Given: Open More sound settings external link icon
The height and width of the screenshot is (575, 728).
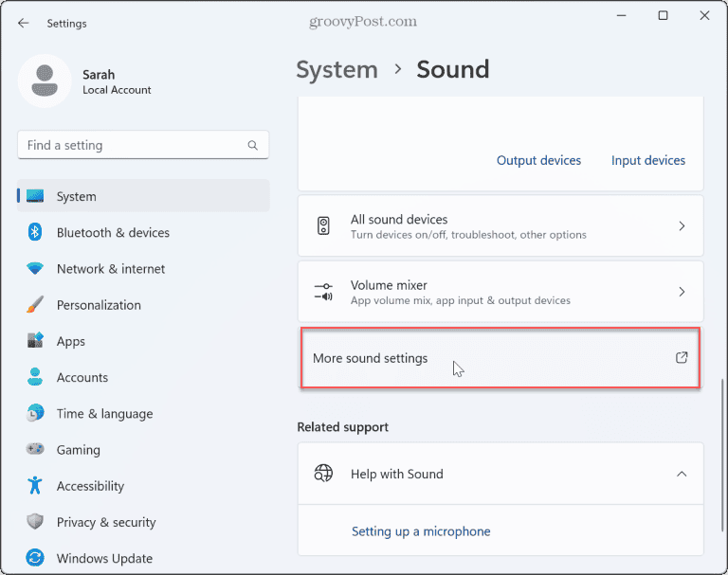Looking at the screenshot, I should pyautogui.click(x=681, y=358).
